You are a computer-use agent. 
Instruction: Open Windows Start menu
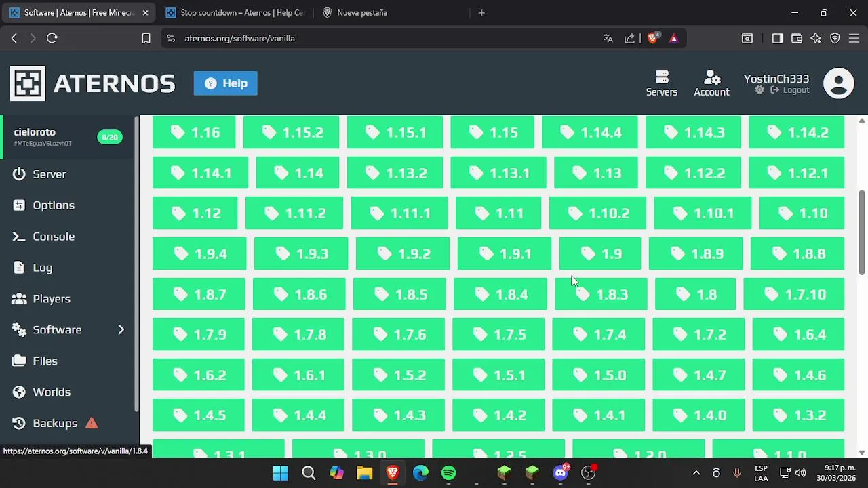280,473
